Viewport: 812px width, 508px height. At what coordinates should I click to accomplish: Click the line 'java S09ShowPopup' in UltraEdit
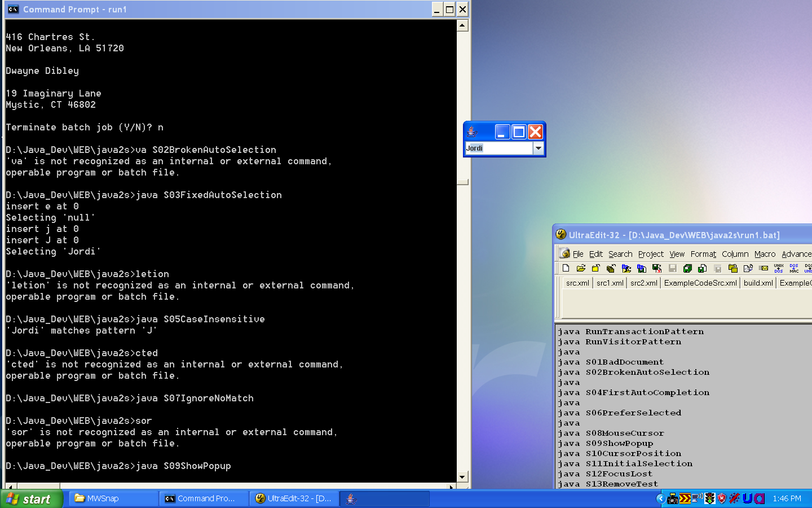(605, 443)
